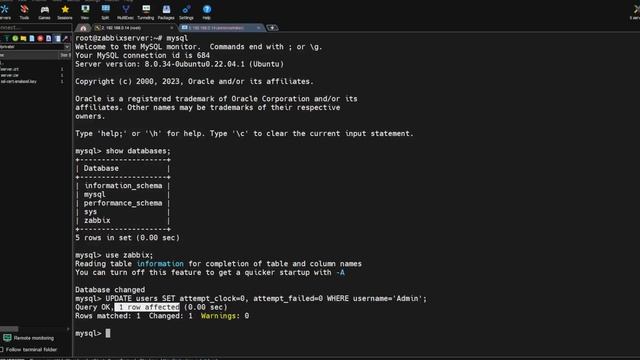Click the '5 rows in set' line
Screen dimensions: 640x360
point(127,238)
